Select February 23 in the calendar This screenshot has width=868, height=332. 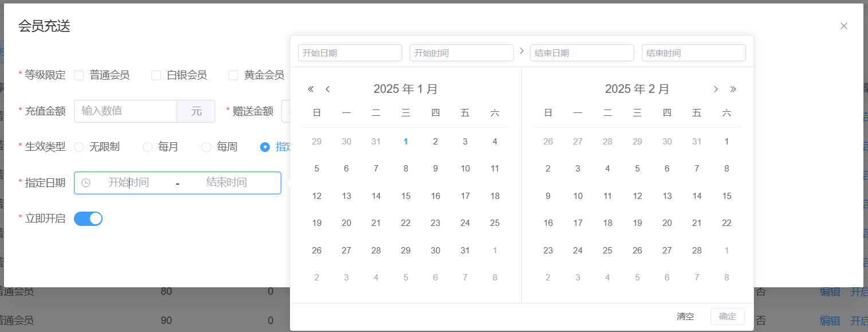coord(548,251)
